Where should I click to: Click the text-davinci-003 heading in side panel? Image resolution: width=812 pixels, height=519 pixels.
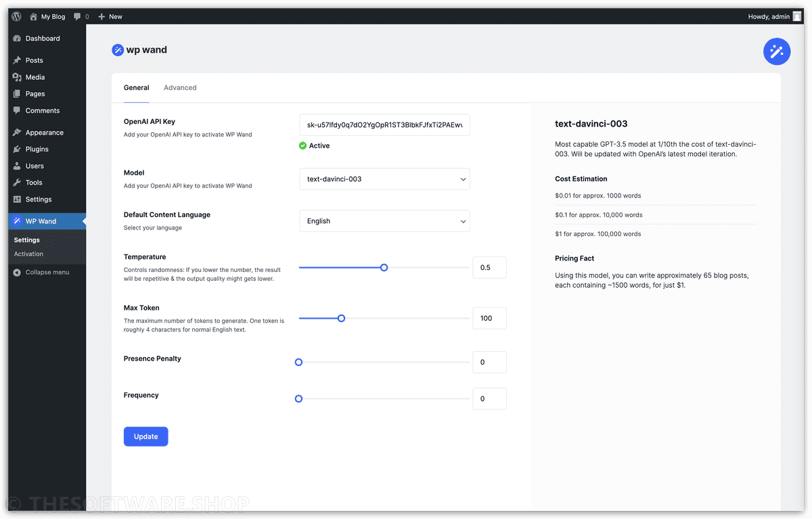click(591, 124)
